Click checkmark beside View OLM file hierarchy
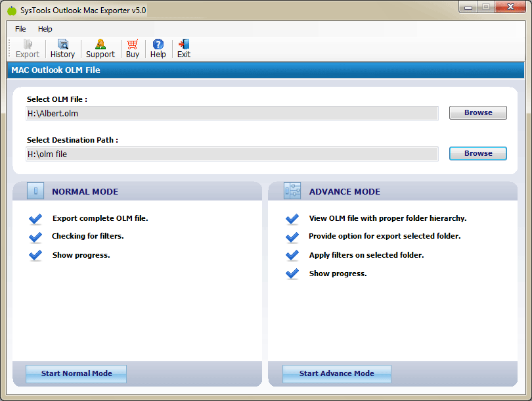This screenshot has width=532, height=401. pos(292,219)
